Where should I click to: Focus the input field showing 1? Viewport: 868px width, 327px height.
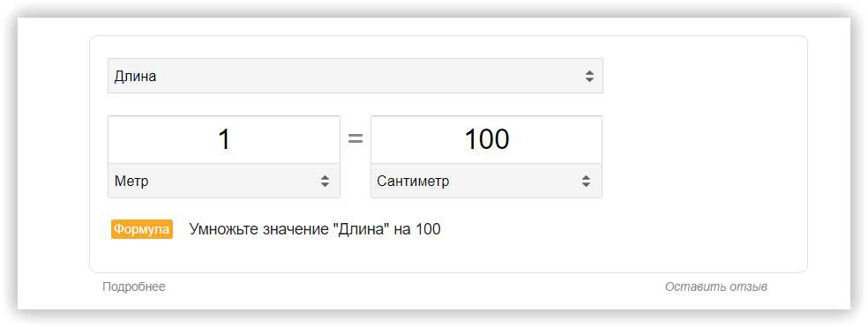pos(224,139)
